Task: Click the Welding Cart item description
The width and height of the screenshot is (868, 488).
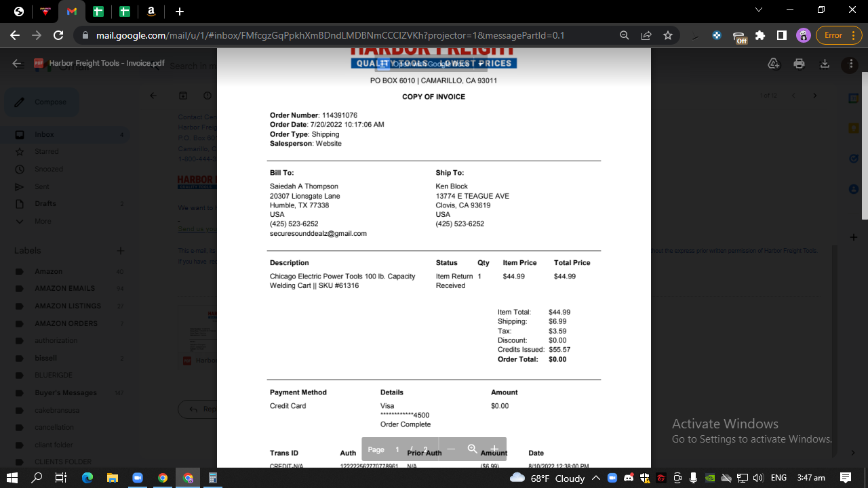Action: click(x=342, y=281)
